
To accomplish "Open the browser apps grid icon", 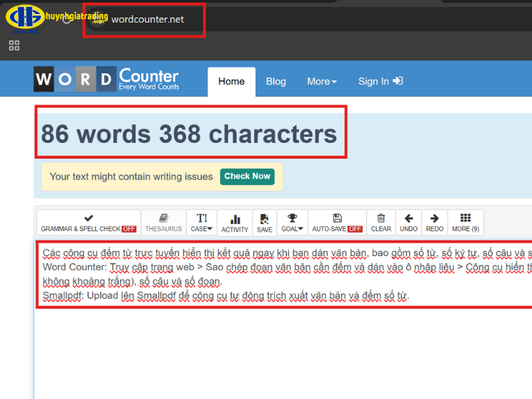I will coord(14,45).
